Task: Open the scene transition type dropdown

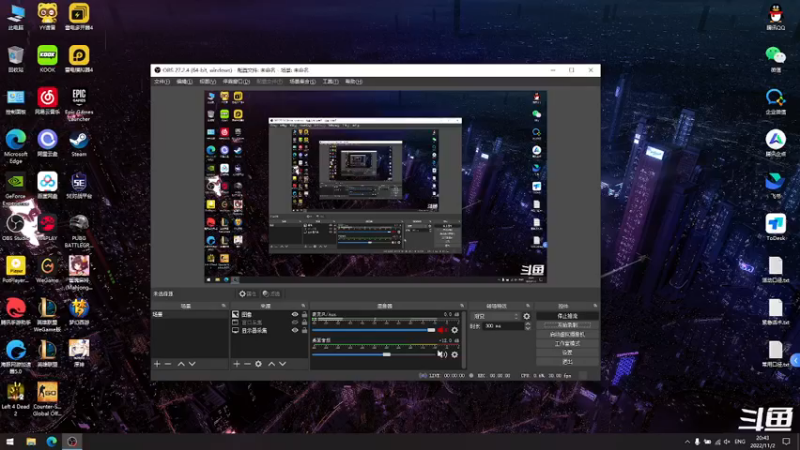Action: 495,316
